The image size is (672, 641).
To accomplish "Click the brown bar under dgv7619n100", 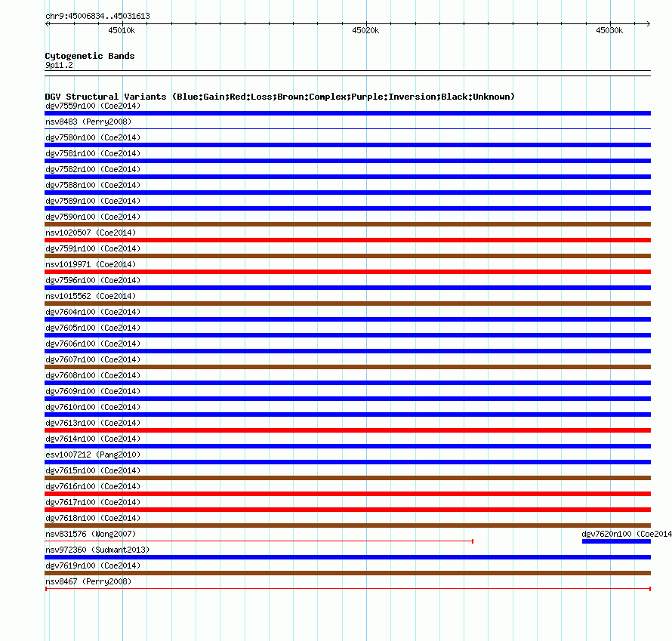I will tap(347, 573).
